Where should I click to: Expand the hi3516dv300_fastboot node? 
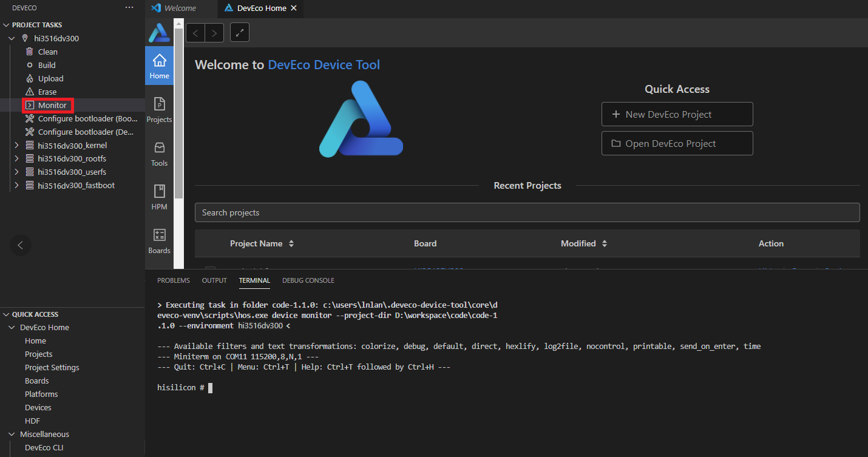[x=16, y=185]
